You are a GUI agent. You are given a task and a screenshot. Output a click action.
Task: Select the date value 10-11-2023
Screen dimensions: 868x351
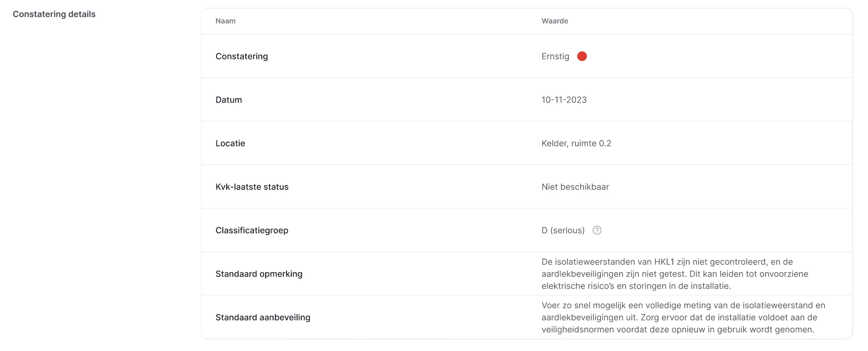point(564,100)
